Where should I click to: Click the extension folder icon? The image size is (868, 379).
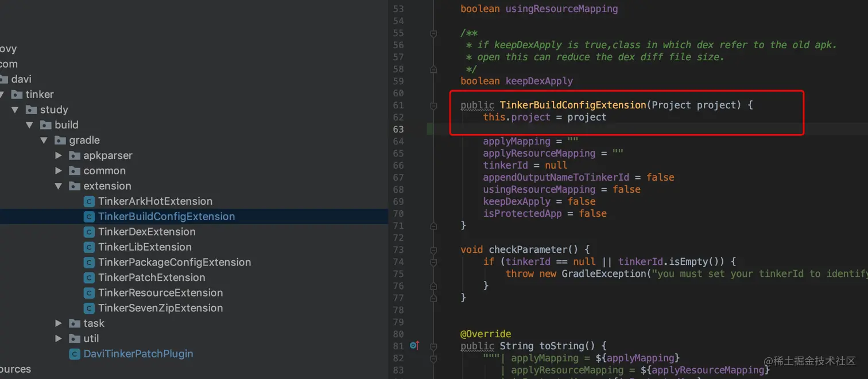[75, 186]
